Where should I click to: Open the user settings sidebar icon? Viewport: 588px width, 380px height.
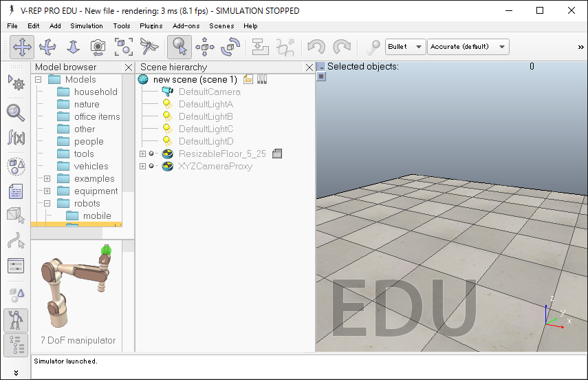point(16,266)
